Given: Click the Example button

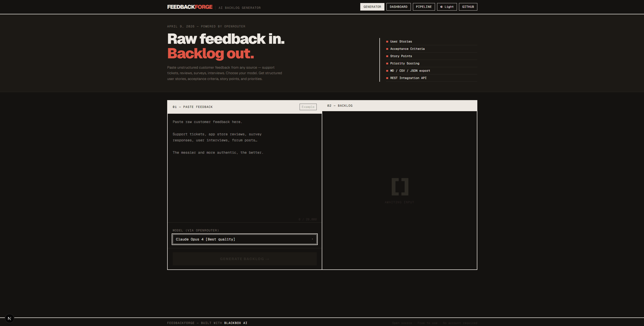Looking at the screenshot, I should [308, 107].
